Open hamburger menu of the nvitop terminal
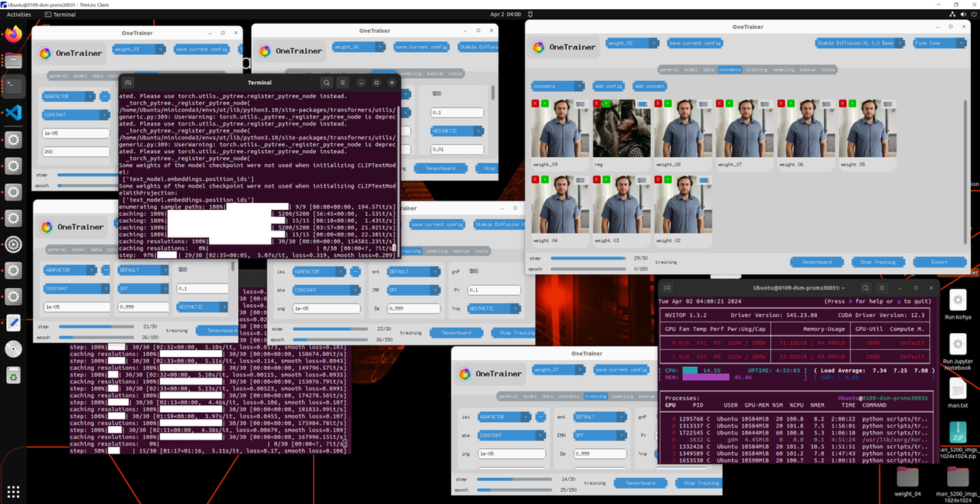 click(882, 287)
